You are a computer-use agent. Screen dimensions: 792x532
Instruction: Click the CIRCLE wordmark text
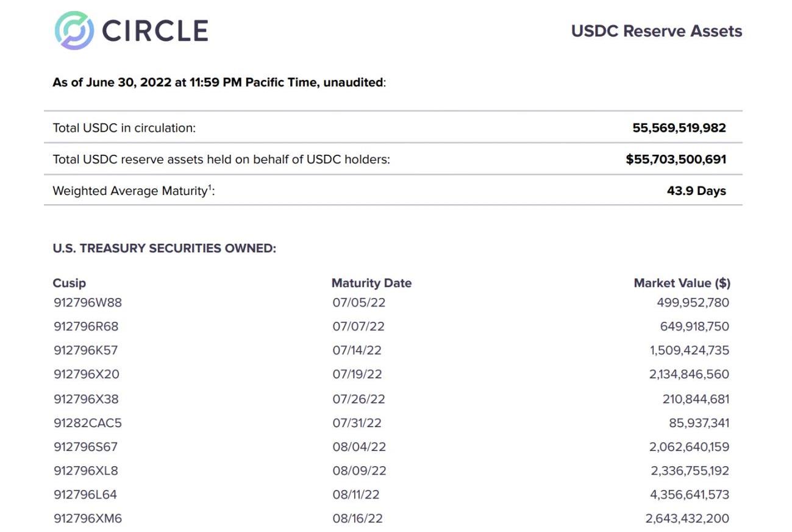(155, 30)
